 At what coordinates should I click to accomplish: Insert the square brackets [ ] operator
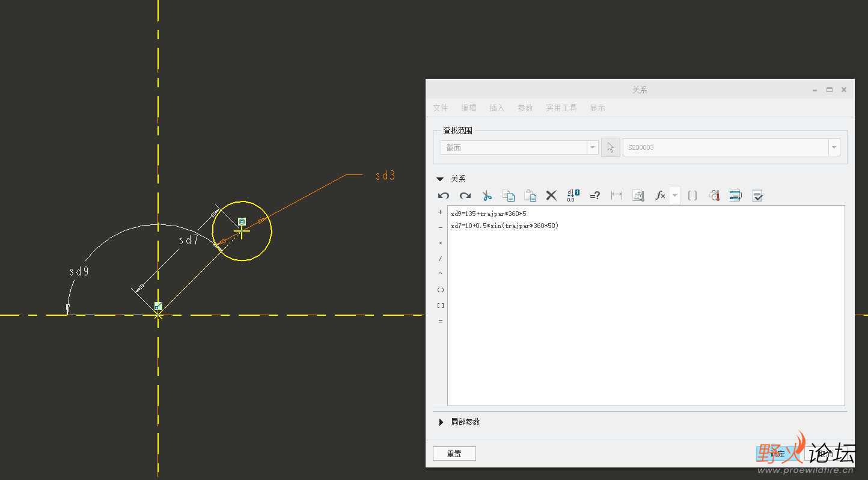[441, 306]
